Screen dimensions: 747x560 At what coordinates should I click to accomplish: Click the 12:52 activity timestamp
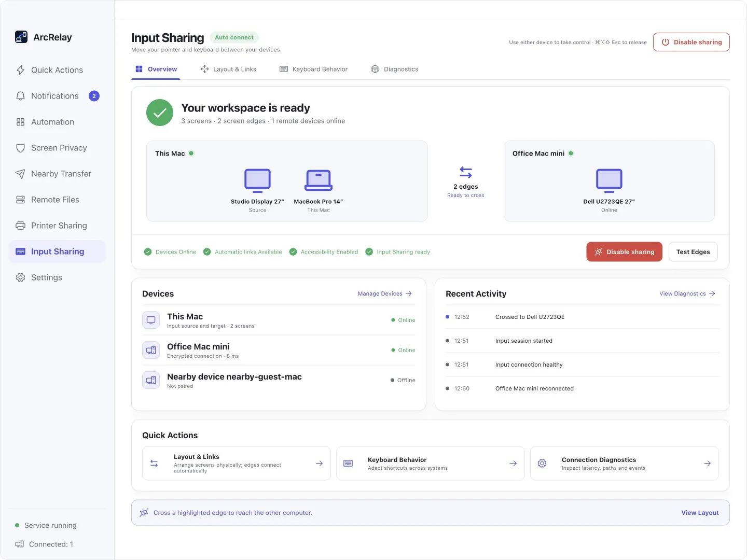point(462,317)
